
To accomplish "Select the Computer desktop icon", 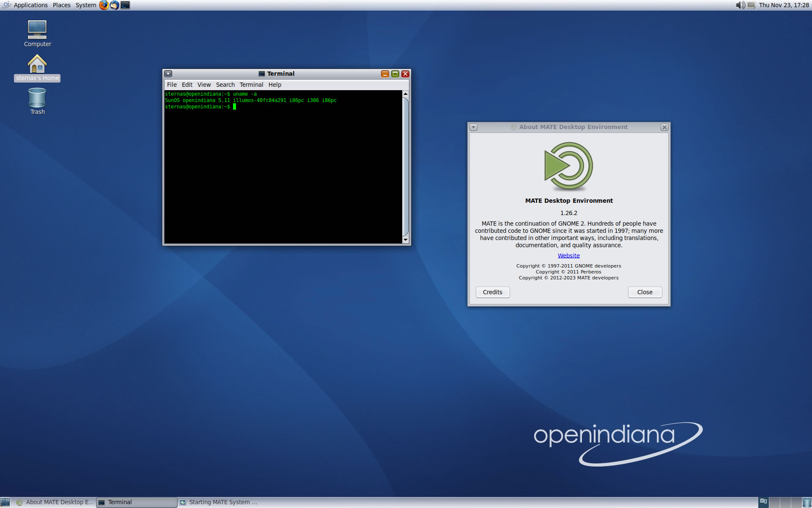I will point(37,34).
